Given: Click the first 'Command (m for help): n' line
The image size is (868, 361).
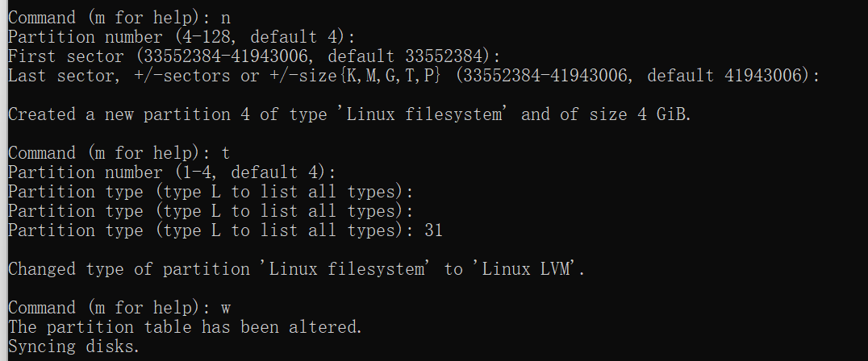Looking at the screenshot, I should (119, 18).
